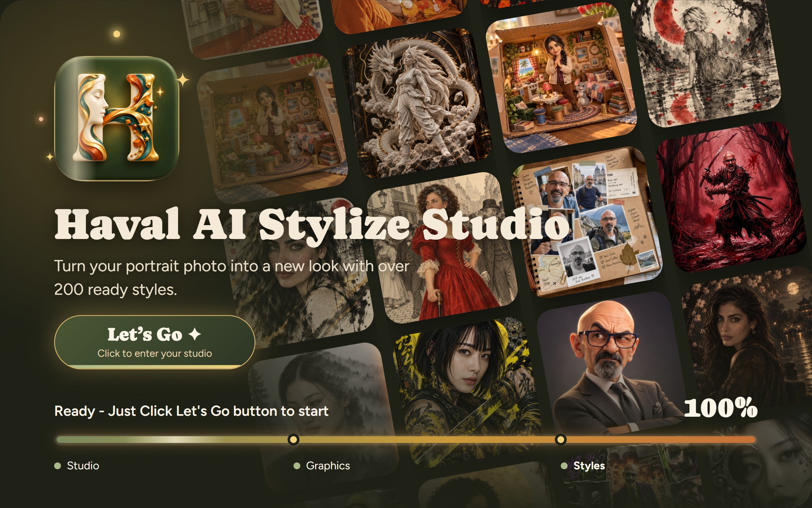Open the stone dragon sculpture thumbnail
This screenshot has width=812, height=508.
(416, 103)
